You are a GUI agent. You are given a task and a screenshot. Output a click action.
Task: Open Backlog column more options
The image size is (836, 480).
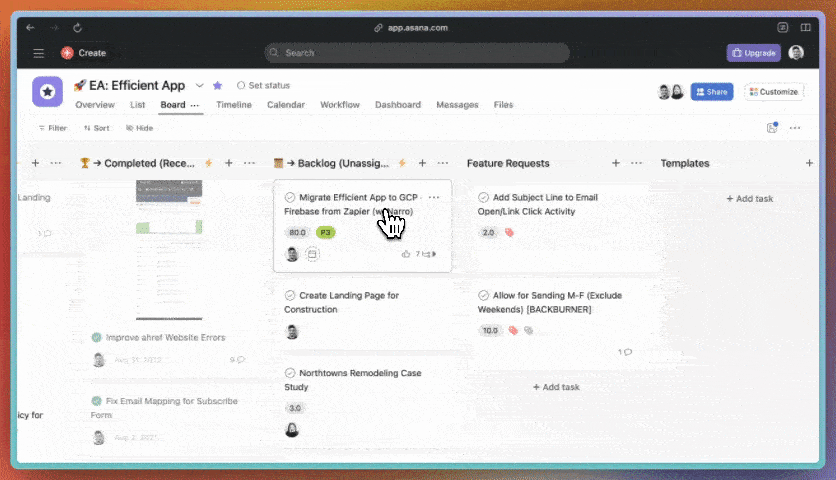pos(443,163)
